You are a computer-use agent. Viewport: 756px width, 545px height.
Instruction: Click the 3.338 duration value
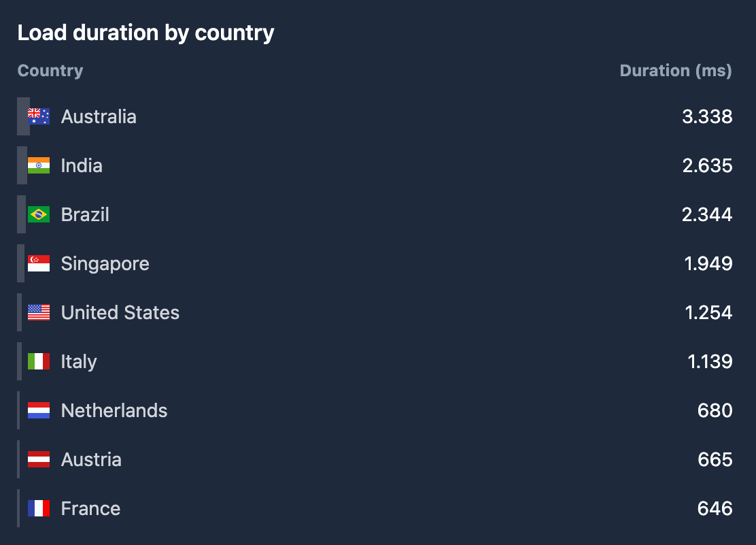click(707, 116)
